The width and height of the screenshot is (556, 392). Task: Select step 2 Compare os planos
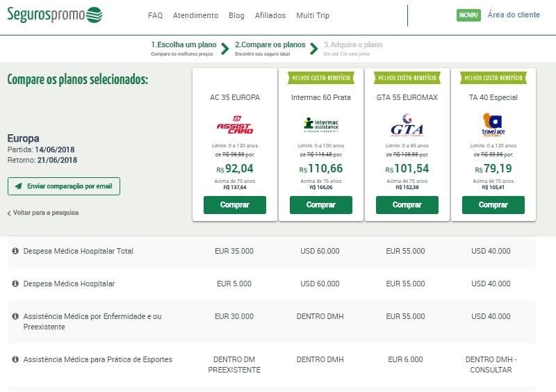270,49
